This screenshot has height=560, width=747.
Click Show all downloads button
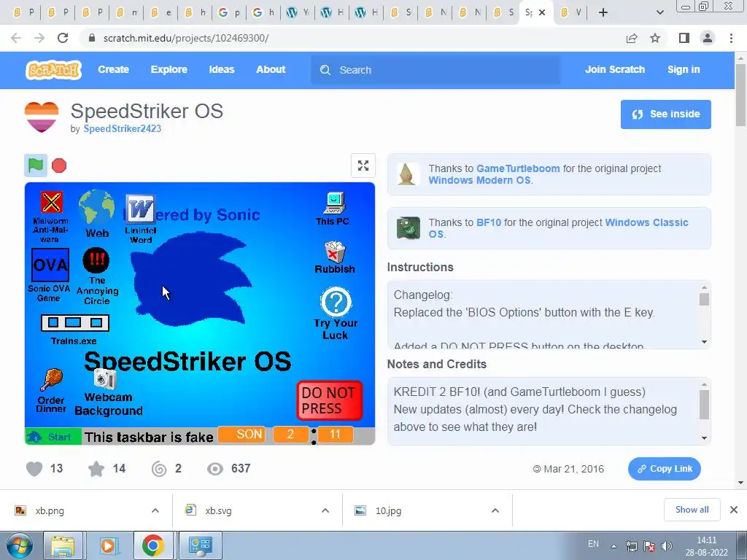click(692, 510)
